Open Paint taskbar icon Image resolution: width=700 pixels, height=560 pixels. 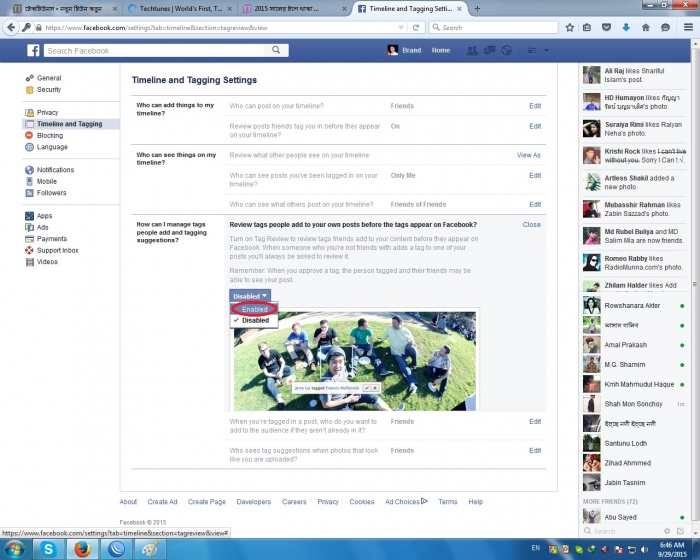(x=150, y=549)
